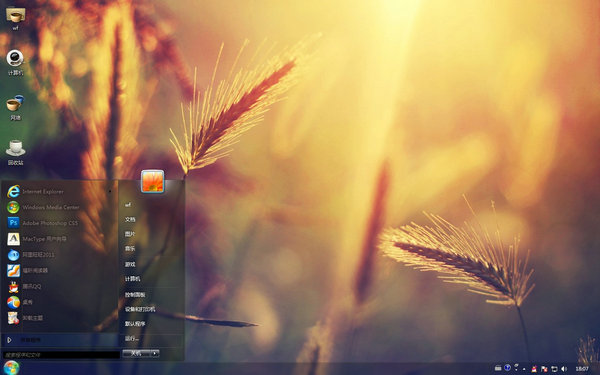Viewport: 600px width, 375px height.
Task: Click the 关机 shutdown button
Action: [x=136, y=353]
